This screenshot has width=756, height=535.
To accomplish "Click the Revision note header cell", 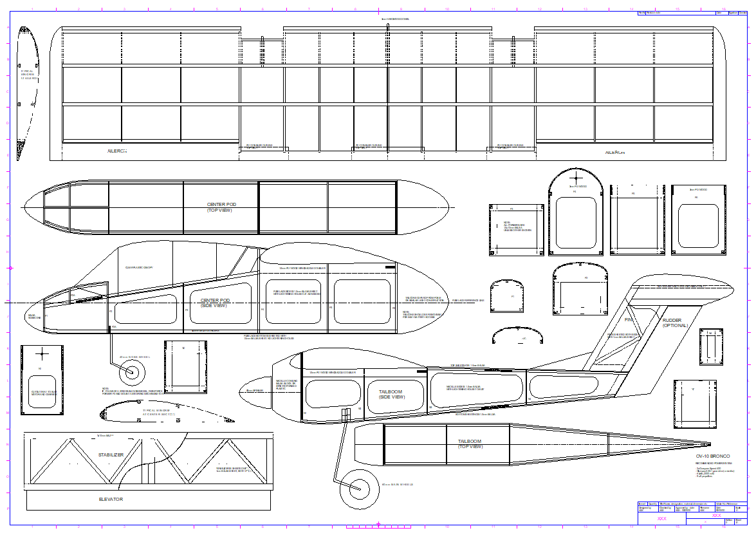I will tap(680, 13).
